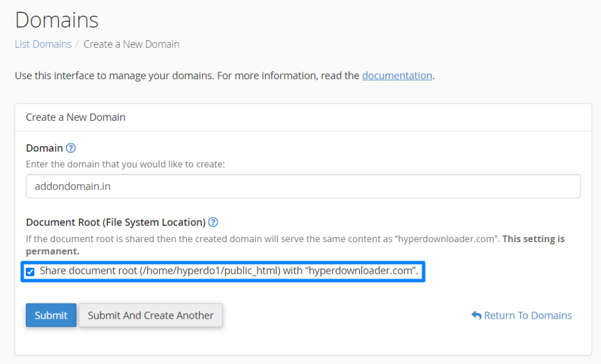The image size is (601, 364).
Task: Click the question mark after File System Location
Action: click(213, 222)
